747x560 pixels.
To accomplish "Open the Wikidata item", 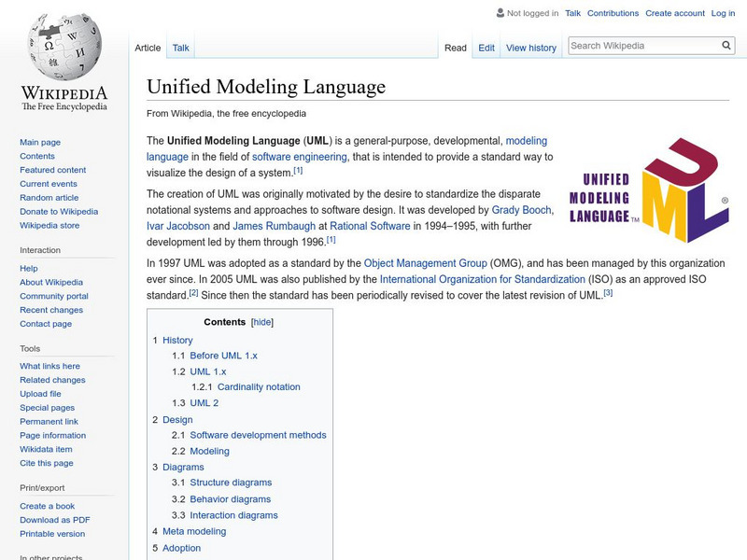I will (x=46, y=449).
